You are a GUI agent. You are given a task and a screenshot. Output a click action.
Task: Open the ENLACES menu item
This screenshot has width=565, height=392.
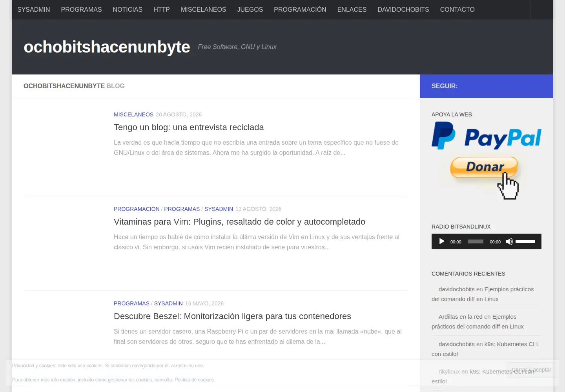coord(352,9)
